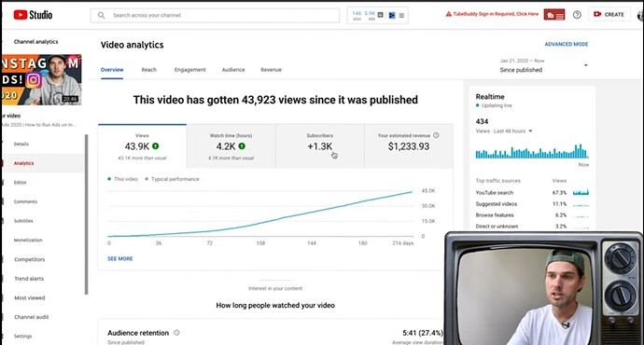The height and width of the screenshot is (345, 644).
Task: Click the 'Direct or unknown' traffic source row
Action: (x=532, y=226)
